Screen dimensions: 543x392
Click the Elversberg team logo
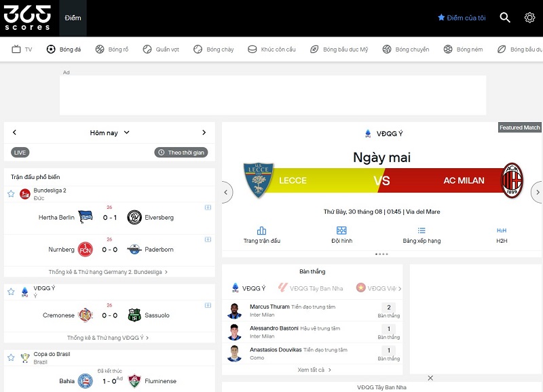pyautogui.click(x=134, y=217)
